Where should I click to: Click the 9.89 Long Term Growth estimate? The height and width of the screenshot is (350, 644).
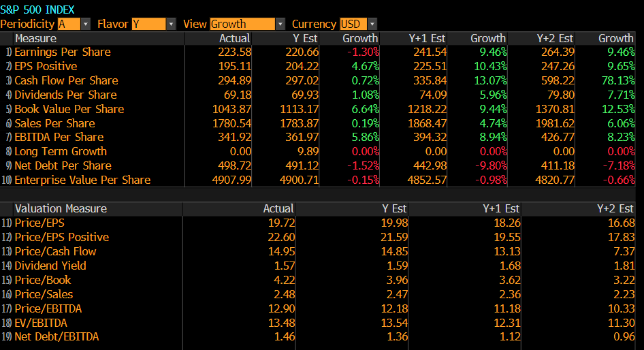tap(308, 152)
